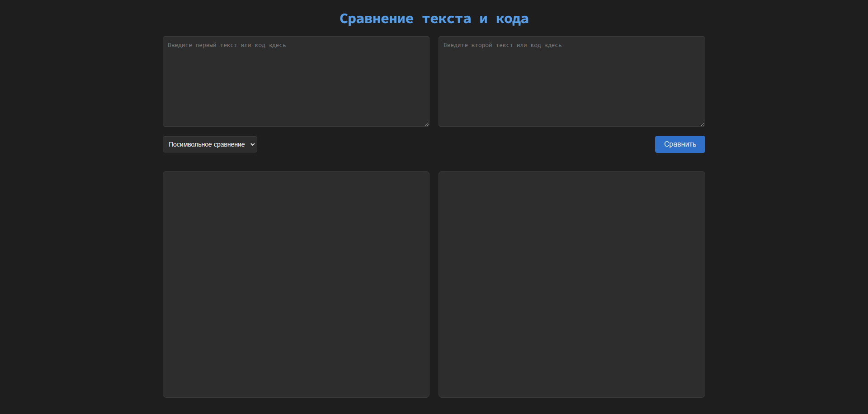Click placeholder 'Введите второй текст или код здесь'

502,45
